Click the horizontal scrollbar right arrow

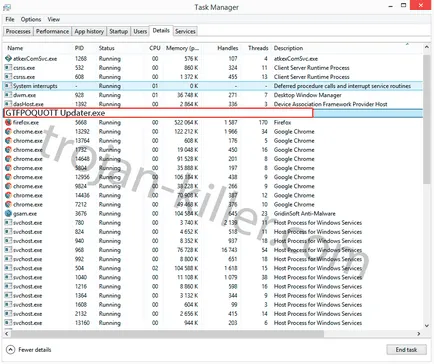419,333
